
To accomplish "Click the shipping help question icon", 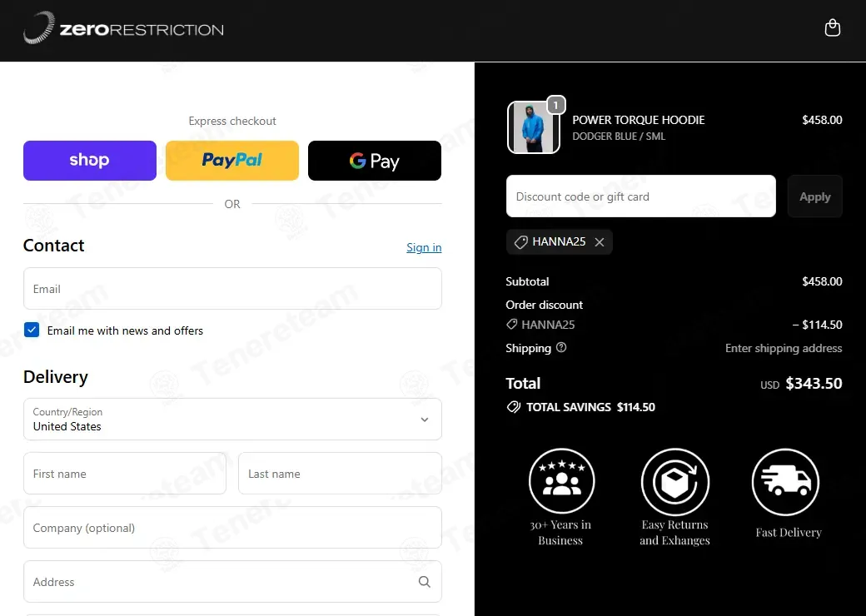I will [561, 348].
